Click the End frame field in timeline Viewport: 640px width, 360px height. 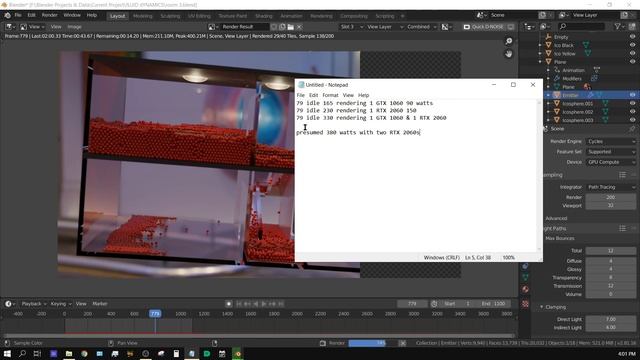pyautogui.click(x=494, y=304)
